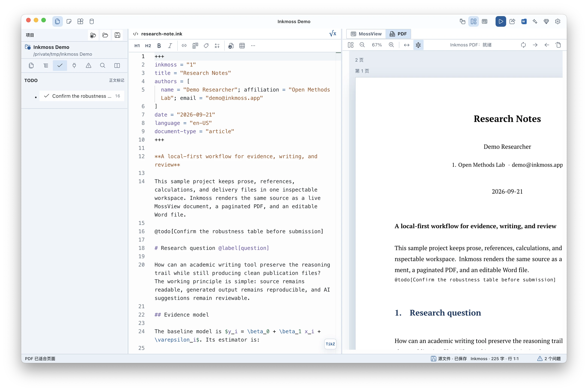Apply bold formatting in editor toolbar
The height and width of the screenshot is (391, 588).
159,46
